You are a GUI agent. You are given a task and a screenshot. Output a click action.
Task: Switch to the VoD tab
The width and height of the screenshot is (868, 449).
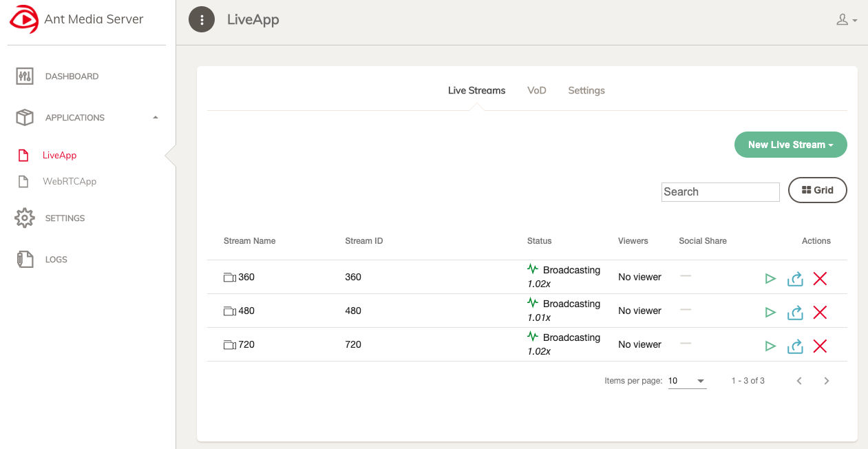click(x=537, y=90)
